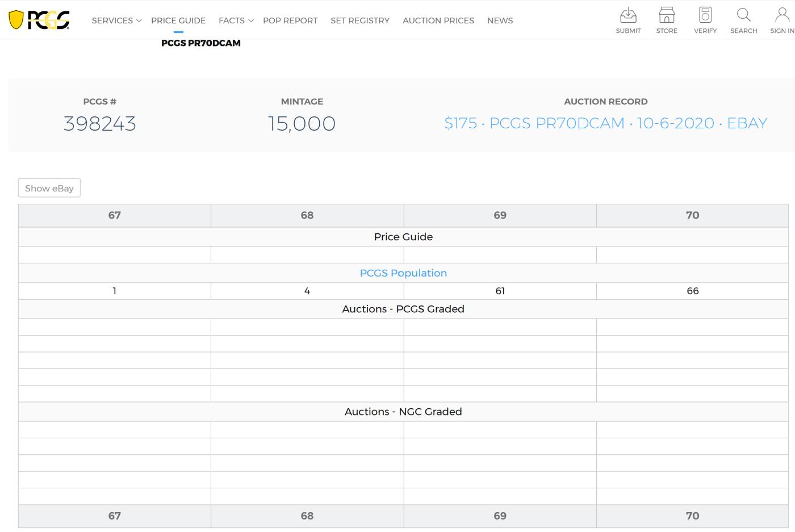Open Set Registry in navigation

360,20
